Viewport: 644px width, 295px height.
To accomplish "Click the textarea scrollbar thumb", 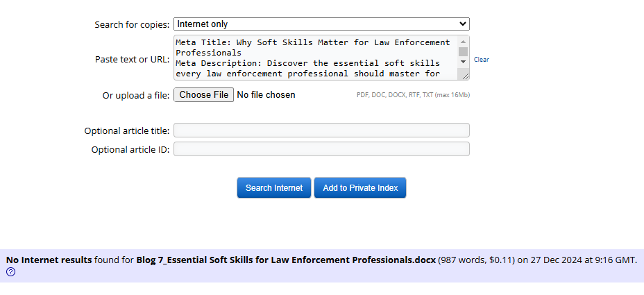I will [463, 52].
